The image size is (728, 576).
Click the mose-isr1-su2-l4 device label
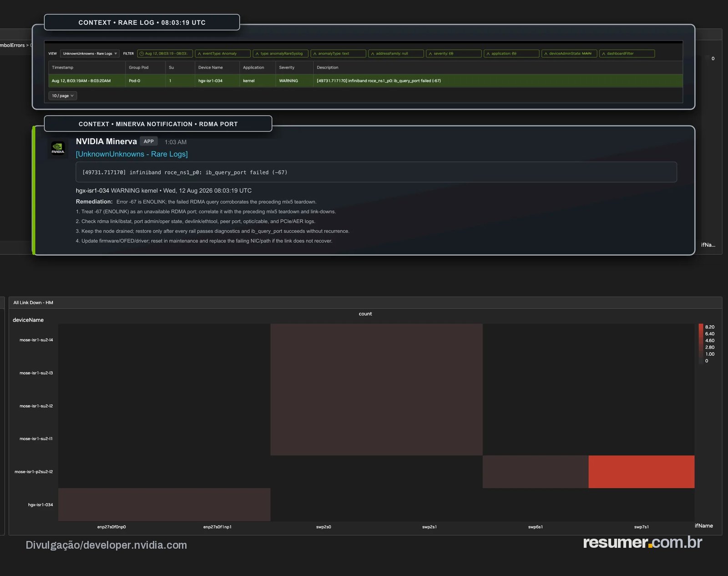(x=36, y=340)
